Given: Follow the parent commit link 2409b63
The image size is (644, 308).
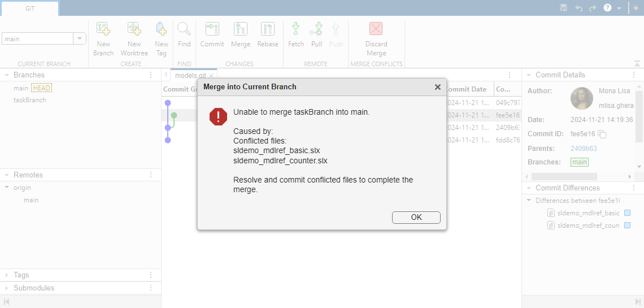Looking at the screenshot, I should coord(583,149).
